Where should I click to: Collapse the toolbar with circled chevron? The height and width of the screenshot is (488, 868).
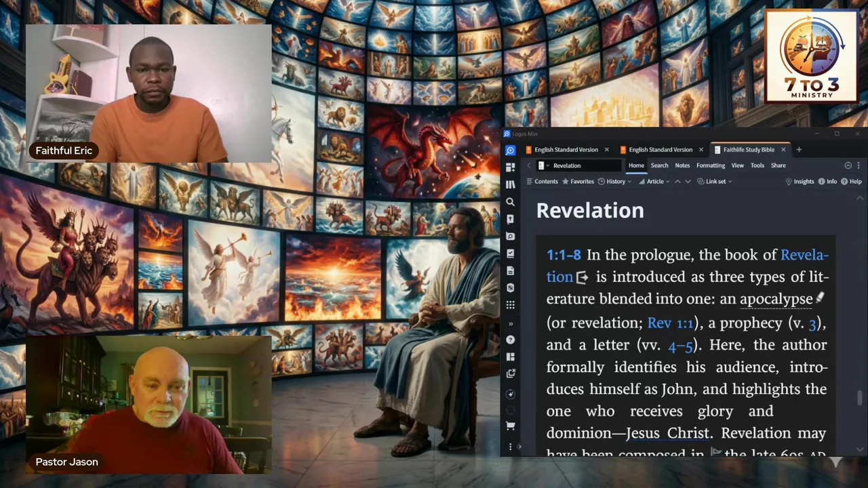(x=848, y=165)
